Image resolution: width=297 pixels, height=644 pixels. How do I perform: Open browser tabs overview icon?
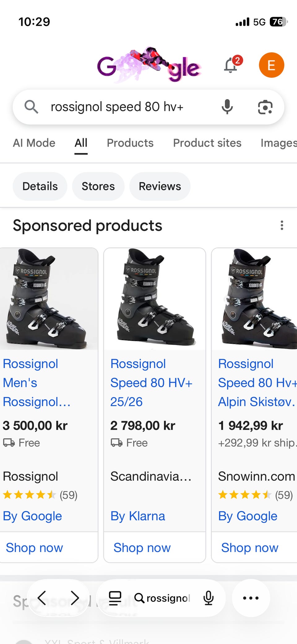tap(115, 598)
